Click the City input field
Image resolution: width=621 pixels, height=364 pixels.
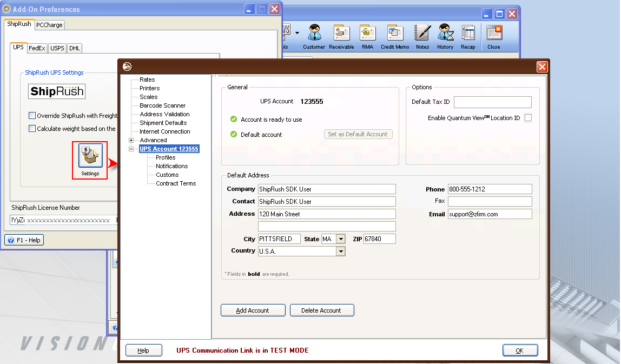click(279, 239)
